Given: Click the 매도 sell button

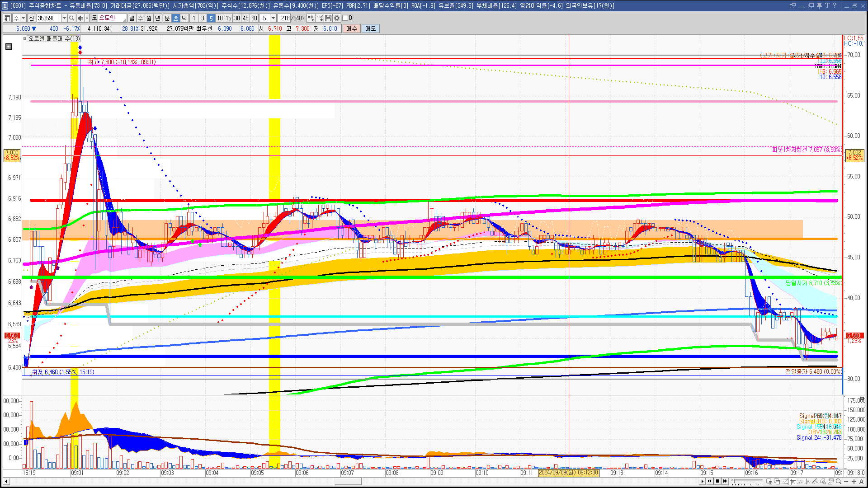Looking at the screenshot, I should (x=371, y=28).
